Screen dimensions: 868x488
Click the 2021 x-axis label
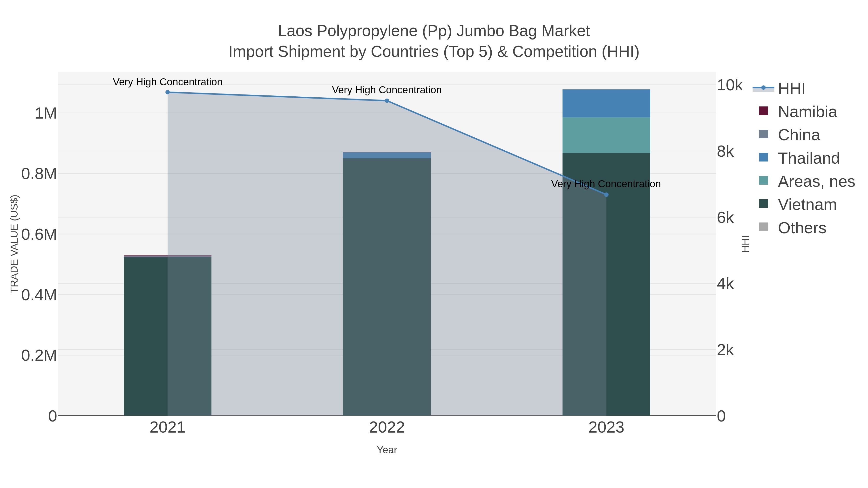168,428
